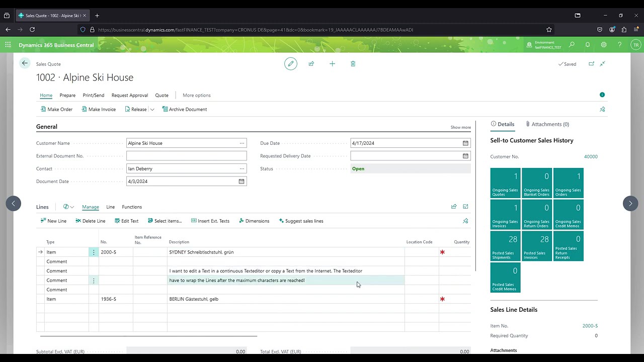Delete the quote with trash icon

click(x=353, y=64)
